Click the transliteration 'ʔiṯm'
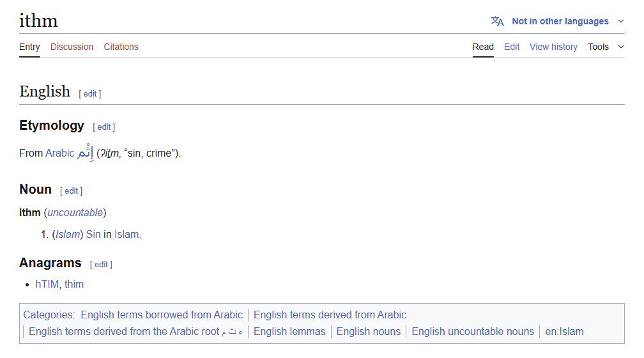This screenshot has height=358, width=644. 110,153
